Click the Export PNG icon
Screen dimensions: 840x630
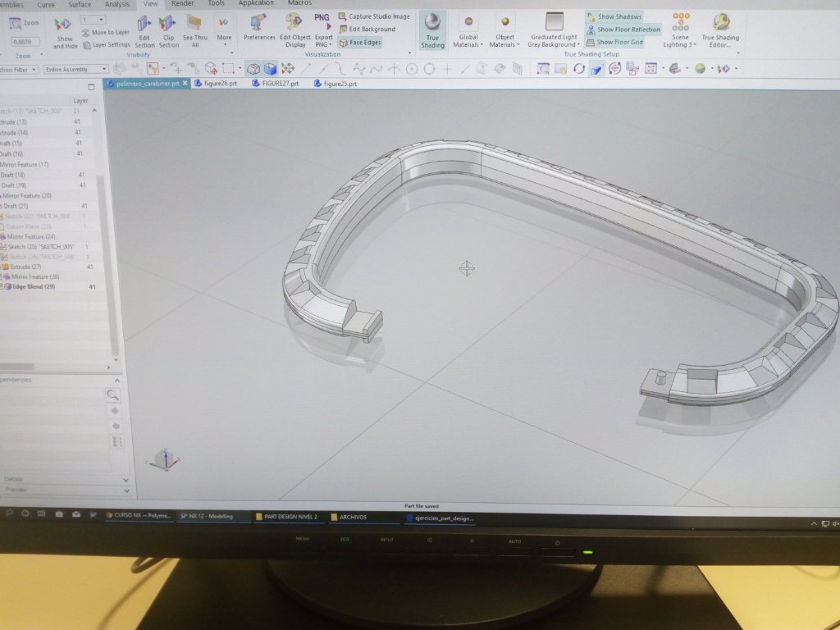click(322, 21)
